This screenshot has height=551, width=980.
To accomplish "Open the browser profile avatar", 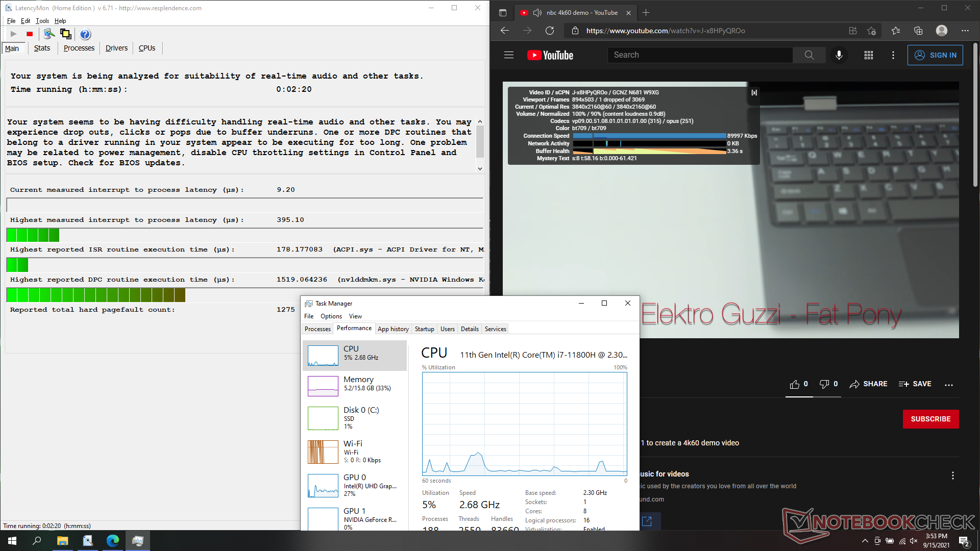I will pyautogui.click(x=942, y=31).
